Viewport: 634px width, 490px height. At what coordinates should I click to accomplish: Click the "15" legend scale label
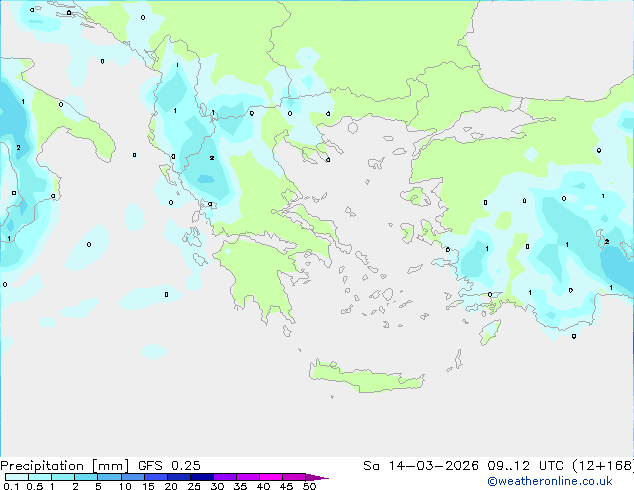(x=148, y=486)
